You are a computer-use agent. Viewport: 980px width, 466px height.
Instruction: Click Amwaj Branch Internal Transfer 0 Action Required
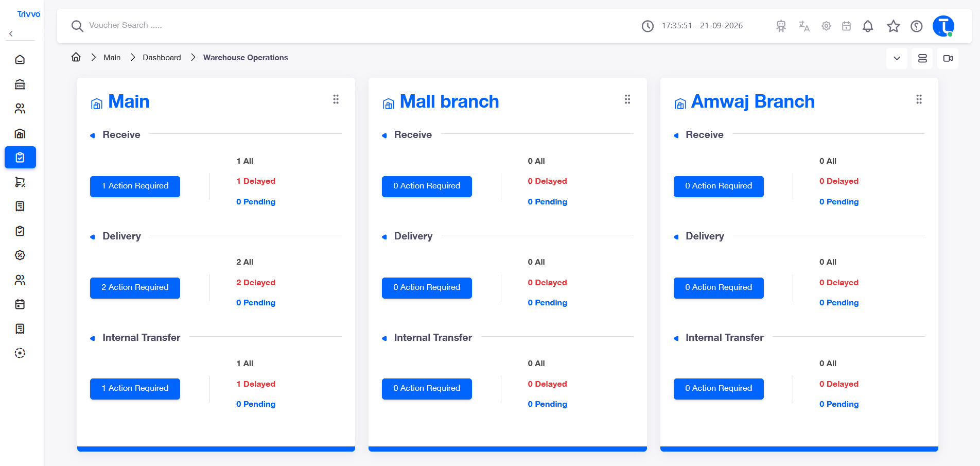click(719, 388)
